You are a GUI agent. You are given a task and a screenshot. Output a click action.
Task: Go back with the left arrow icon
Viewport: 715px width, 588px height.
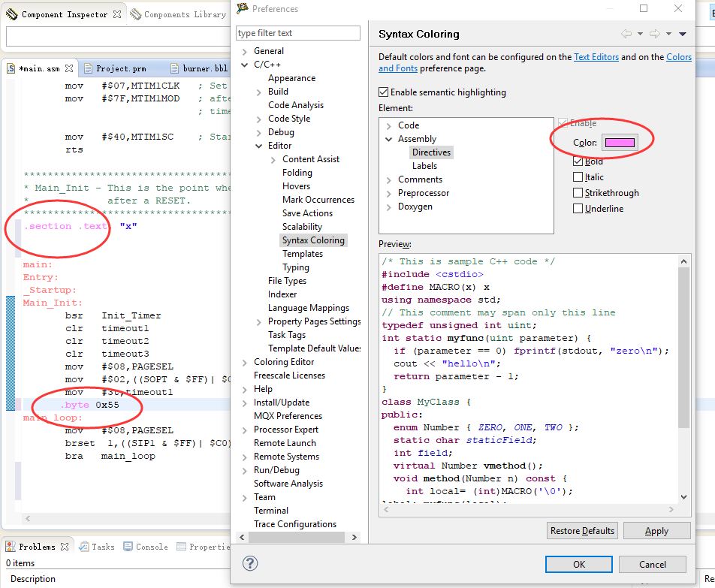tap(626, 34)
